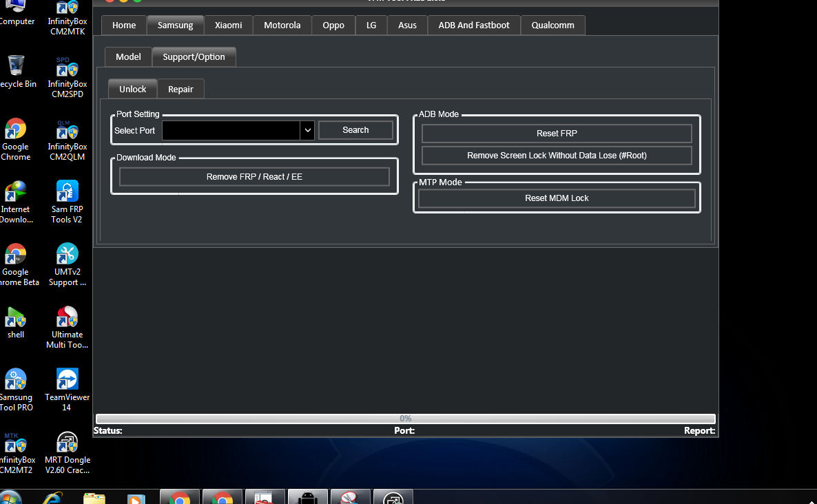Expand the Select Port dropdown arrow

pyautogui.click(x=307, y=130)
